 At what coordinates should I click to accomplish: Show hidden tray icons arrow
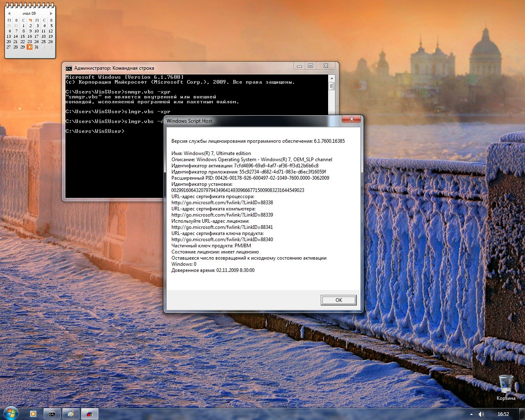coord(471,414)
